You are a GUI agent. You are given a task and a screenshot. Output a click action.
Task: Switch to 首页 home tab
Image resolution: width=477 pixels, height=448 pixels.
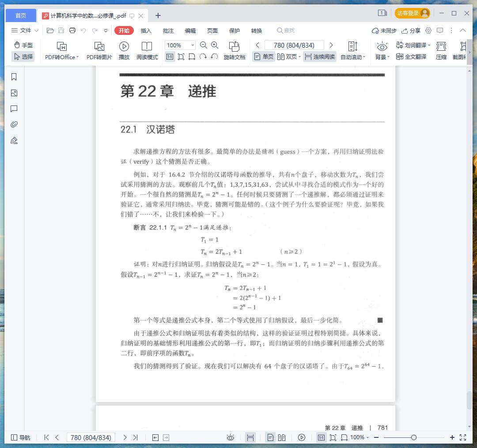21,15
